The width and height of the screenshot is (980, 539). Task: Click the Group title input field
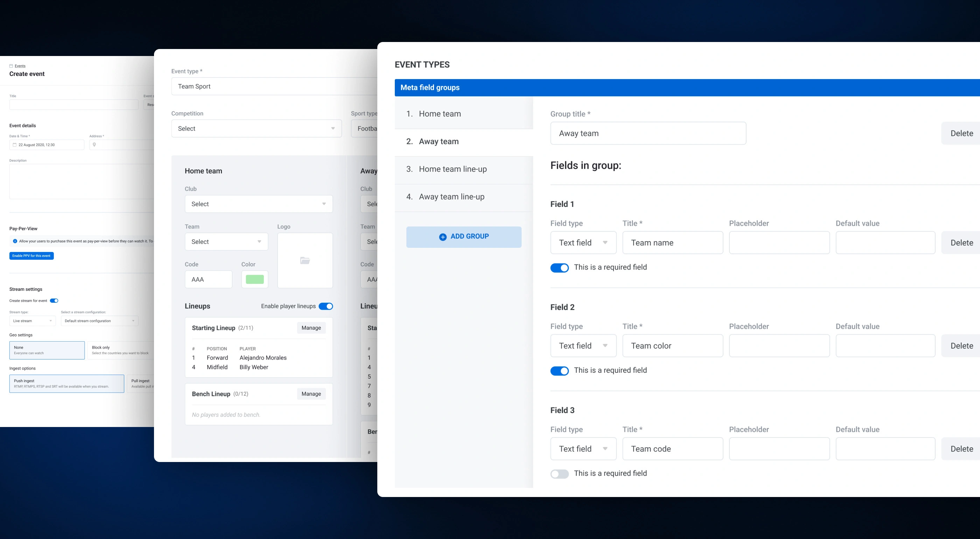[x=648, y=133]
